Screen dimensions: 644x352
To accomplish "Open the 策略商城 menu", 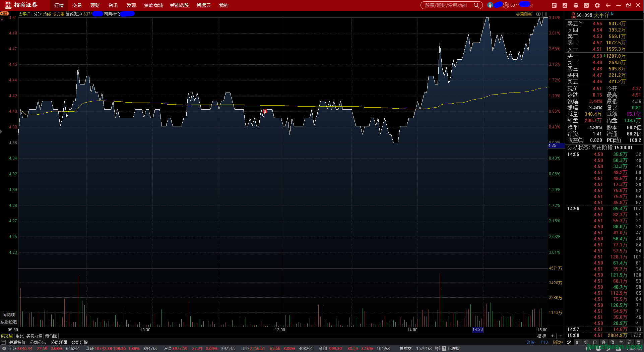I will (x=153, y=5).
